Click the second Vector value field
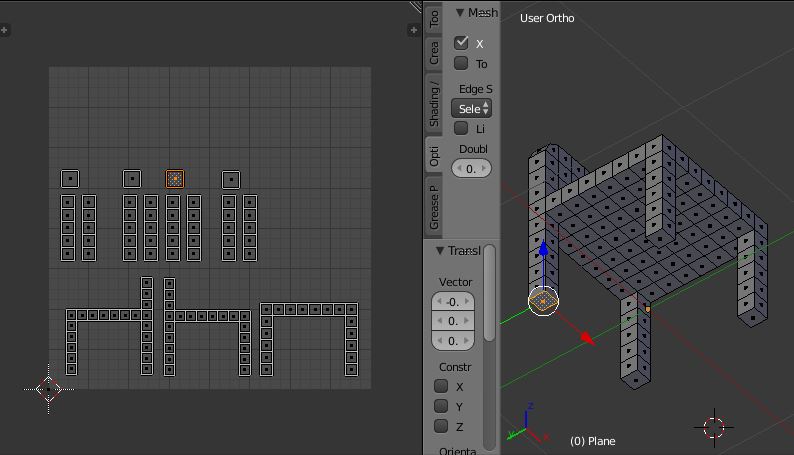 453,321
